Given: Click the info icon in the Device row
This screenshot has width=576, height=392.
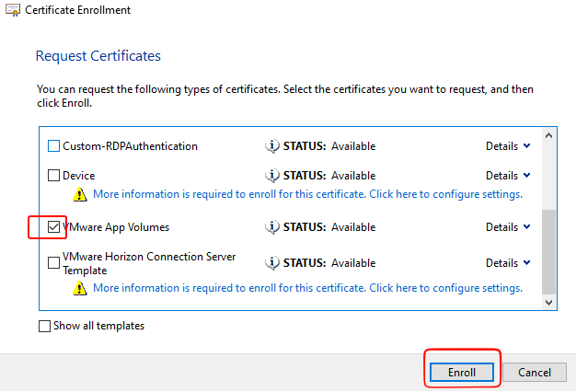Looking at the screenshot, I should [272, 176].
